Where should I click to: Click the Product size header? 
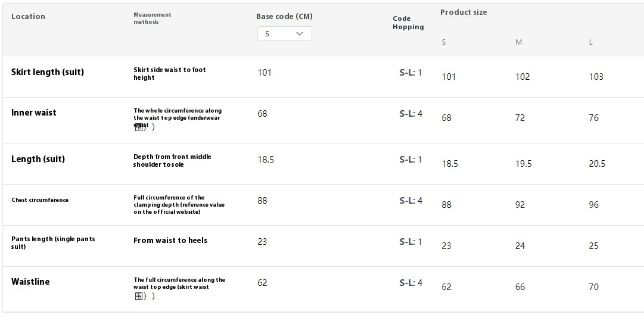pos(463,13)
